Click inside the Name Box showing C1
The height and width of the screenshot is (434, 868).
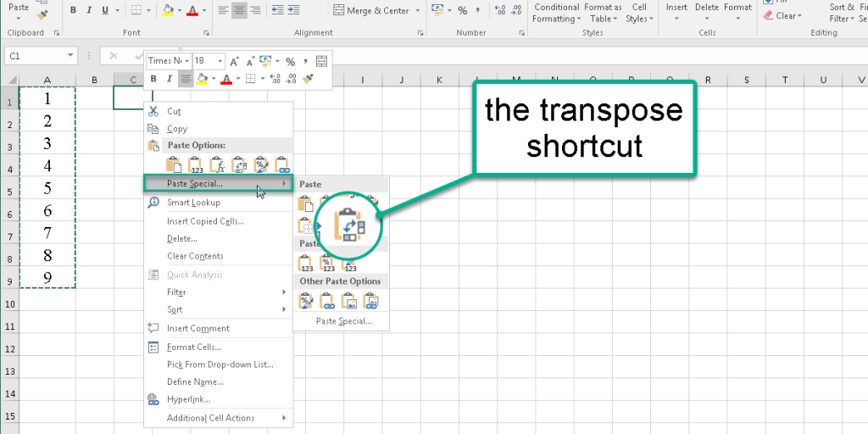click(36, 55)
